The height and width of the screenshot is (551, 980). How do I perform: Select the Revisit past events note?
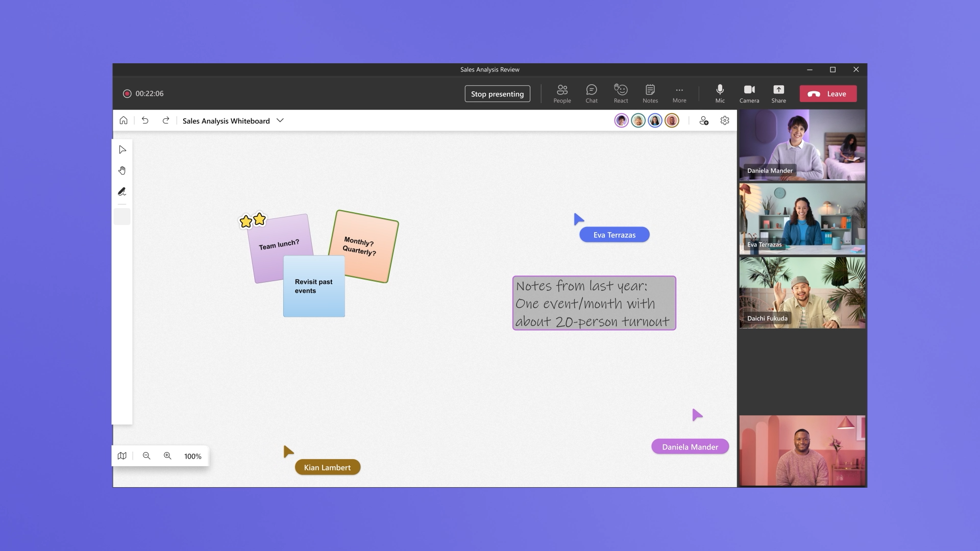pos(314,286)
